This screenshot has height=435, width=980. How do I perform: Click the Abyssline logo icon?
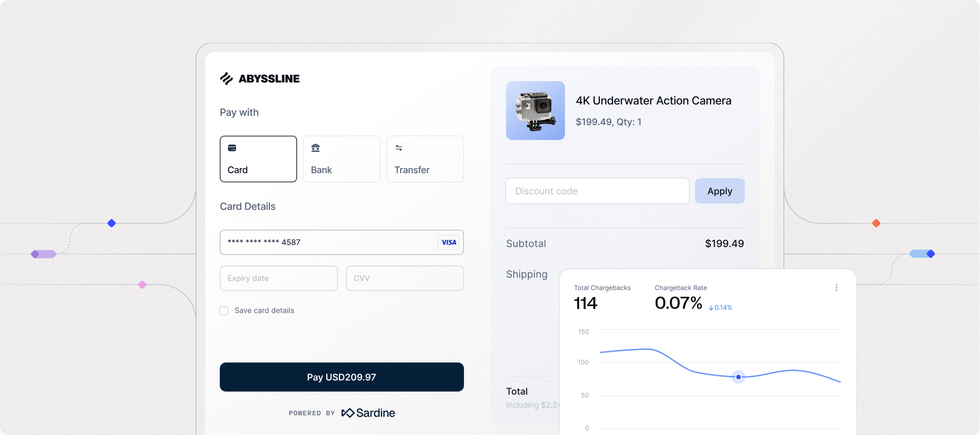226,78
